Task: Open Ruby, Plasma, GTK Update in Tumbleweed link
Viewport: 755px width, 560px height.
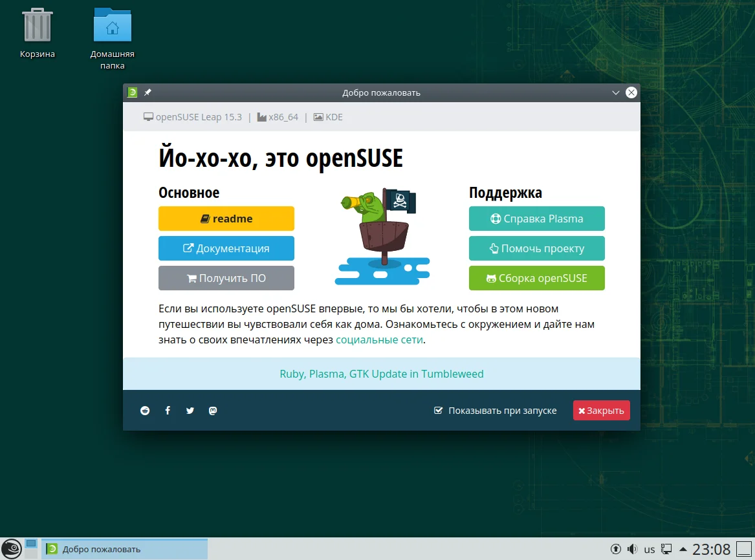Action: [381, 374]
